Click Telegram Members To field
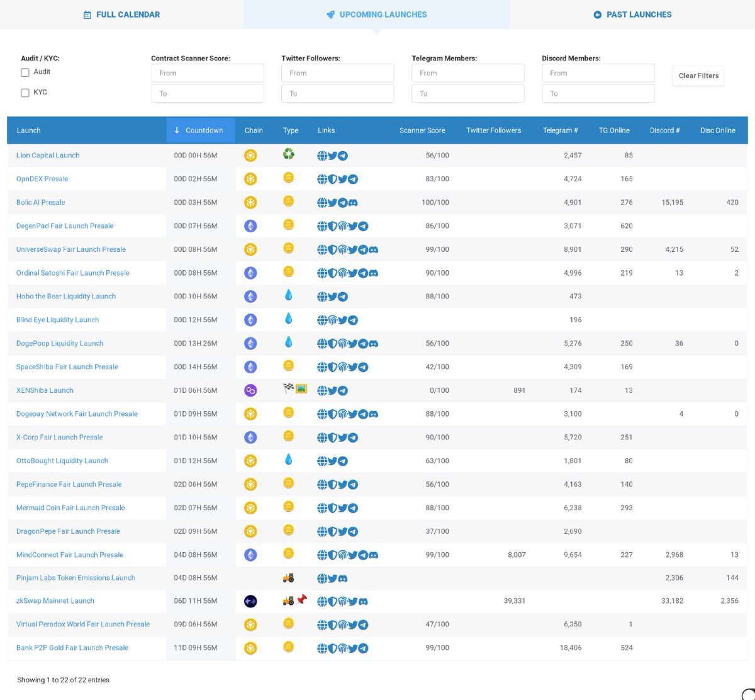This screenshot has width=755, height=700. (x=468, y=93)
